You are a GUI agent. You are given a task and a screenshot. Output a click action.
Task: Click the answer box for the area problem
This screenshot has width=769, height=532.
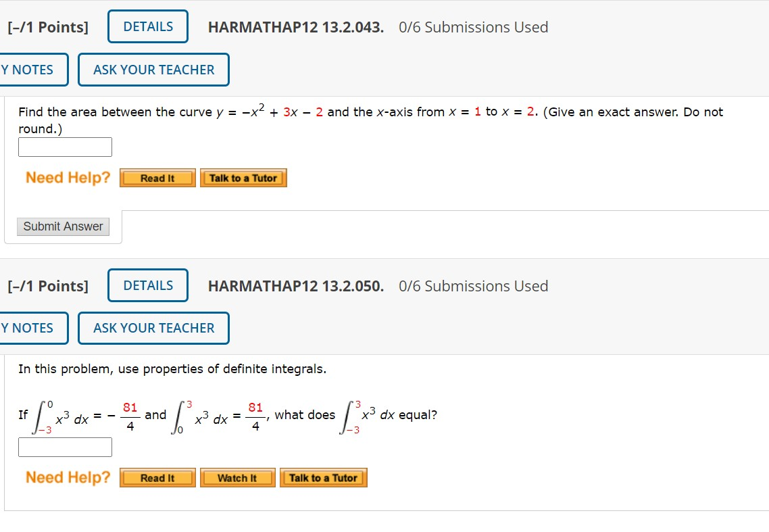pos(65,147)
